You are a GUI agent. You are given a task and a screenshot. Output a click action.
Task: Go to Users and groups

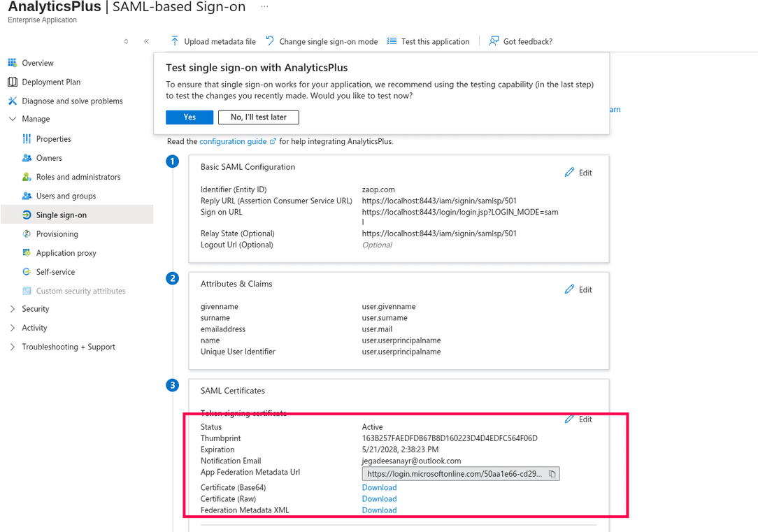pyautogui.click(x=66, y=196)
